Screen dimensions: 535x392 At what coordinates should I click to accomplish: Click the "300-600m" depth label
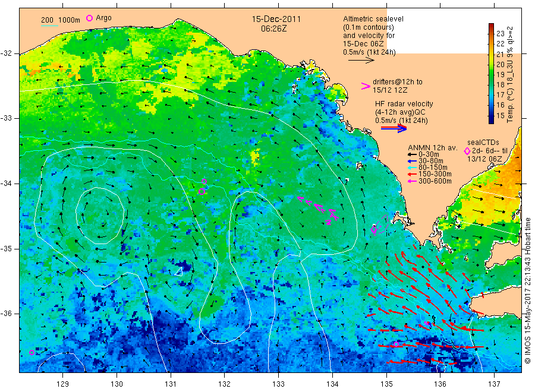[435, 181]
